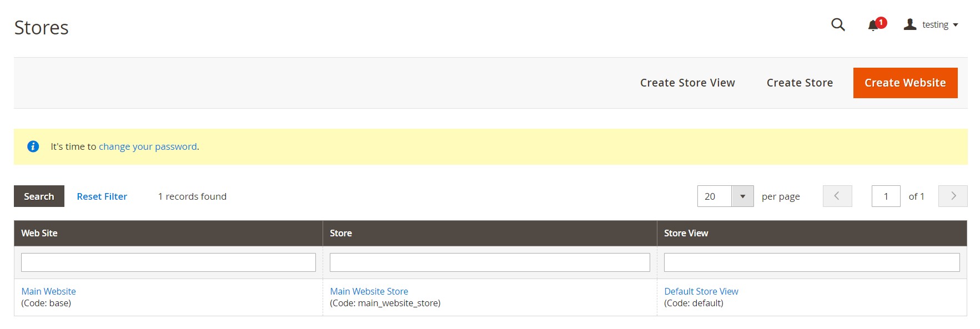This screenshot has width=980, height=329.
Task: Go to previous page with left chevron
Action: 837,196
